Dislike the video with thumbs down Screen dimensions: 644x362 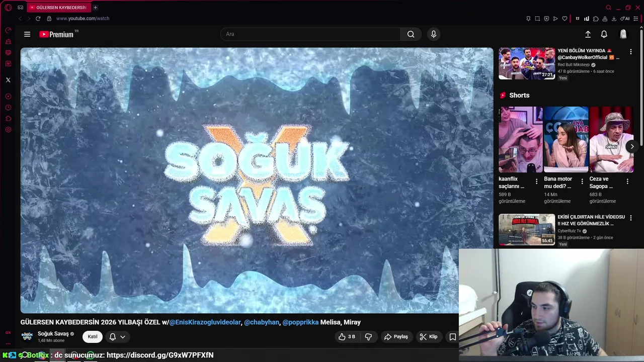click(368, 337)
